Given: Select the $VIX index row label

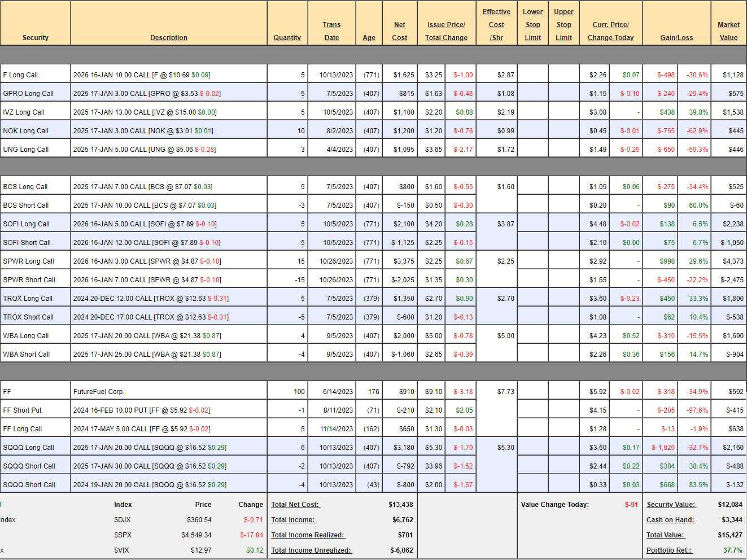Looking at the screenshot, I should pos(121,550).
